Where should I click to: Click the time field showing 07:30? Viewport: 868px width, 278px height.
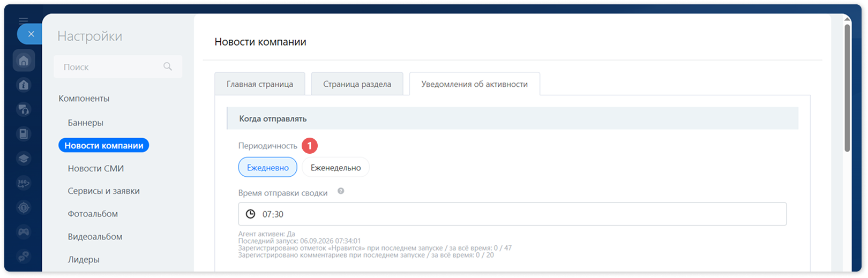click(x=512, y=214)
